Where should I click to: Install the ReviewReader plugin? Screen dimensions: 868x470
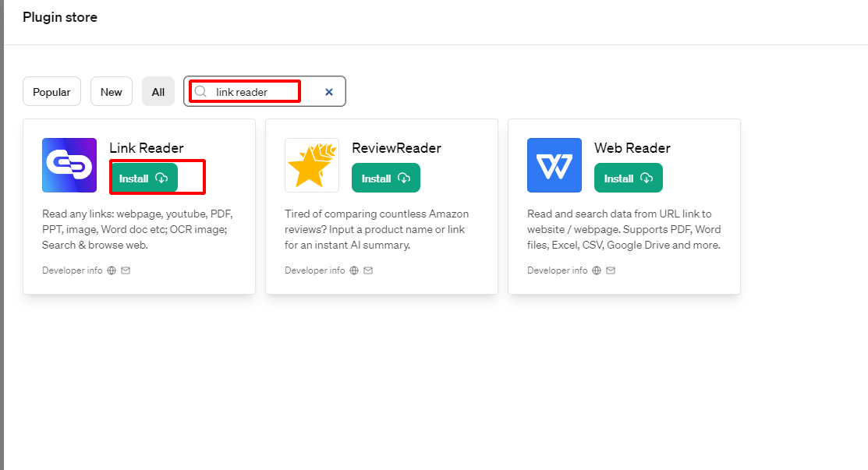tap(385, 178)
